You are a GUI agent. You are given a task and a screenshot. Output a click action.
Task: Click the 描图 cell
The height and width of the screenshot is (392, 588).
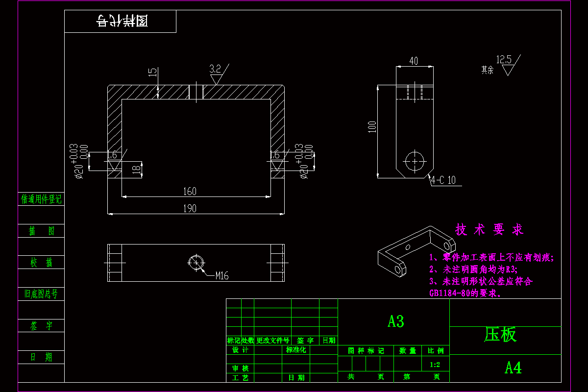click(41, 231)
